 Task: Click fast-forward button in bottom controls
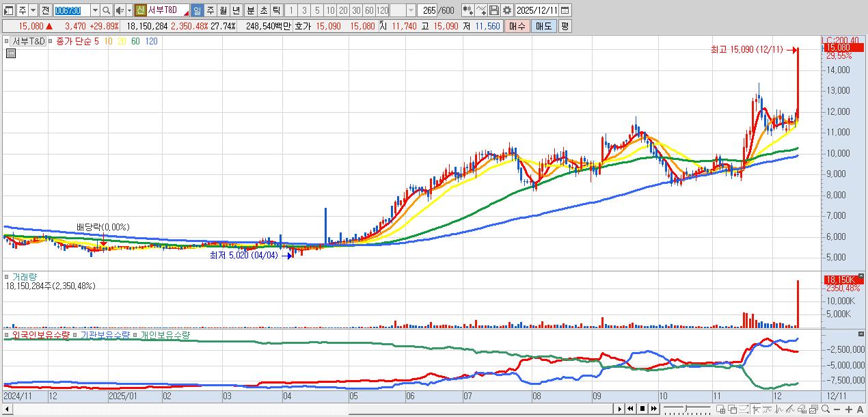654,409
